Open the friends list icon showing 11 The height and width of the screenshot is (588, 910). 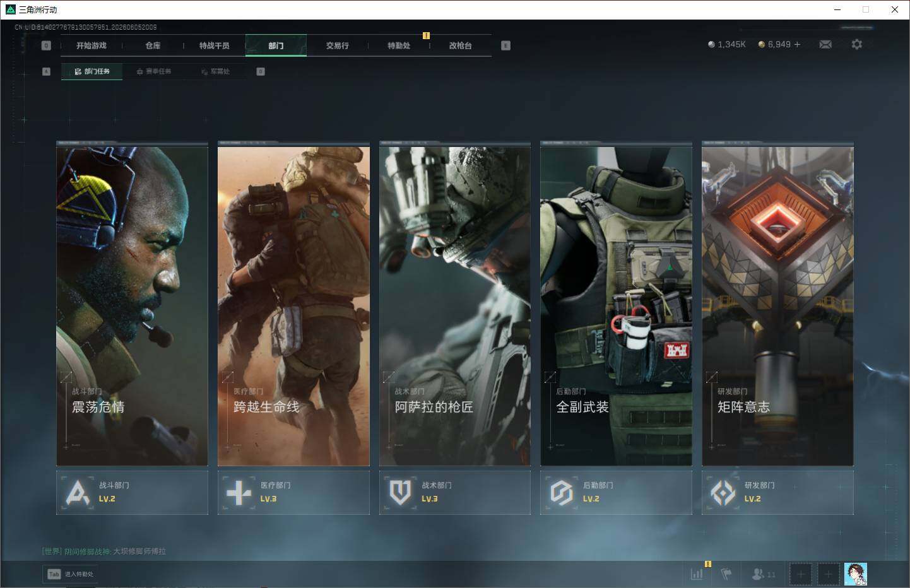pyautogui.click(x=764, y=574)
